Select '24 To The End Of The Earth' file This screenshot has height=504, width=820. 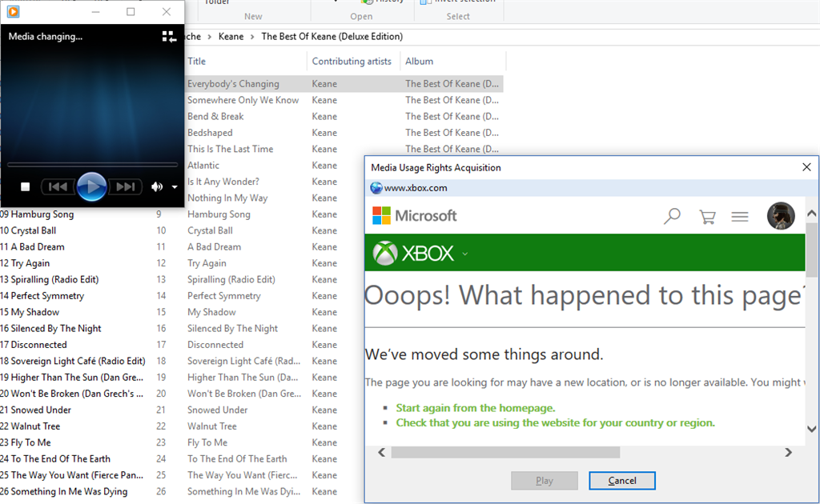click(x=55, y=458)
